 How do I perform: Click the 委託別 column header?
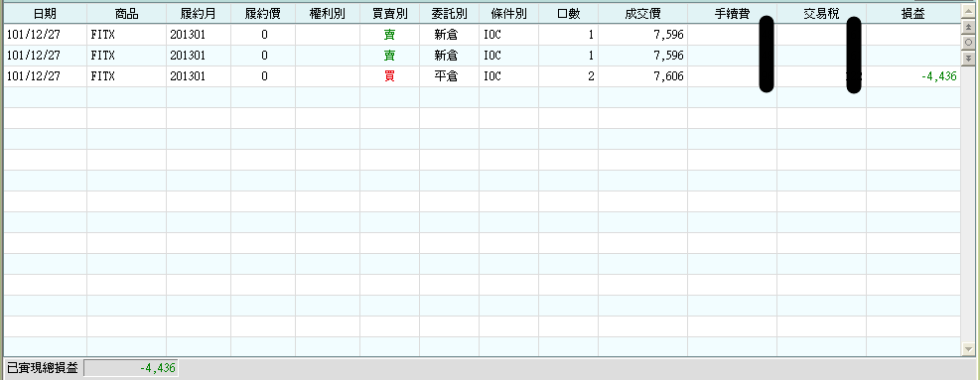(x=449, y=14)
